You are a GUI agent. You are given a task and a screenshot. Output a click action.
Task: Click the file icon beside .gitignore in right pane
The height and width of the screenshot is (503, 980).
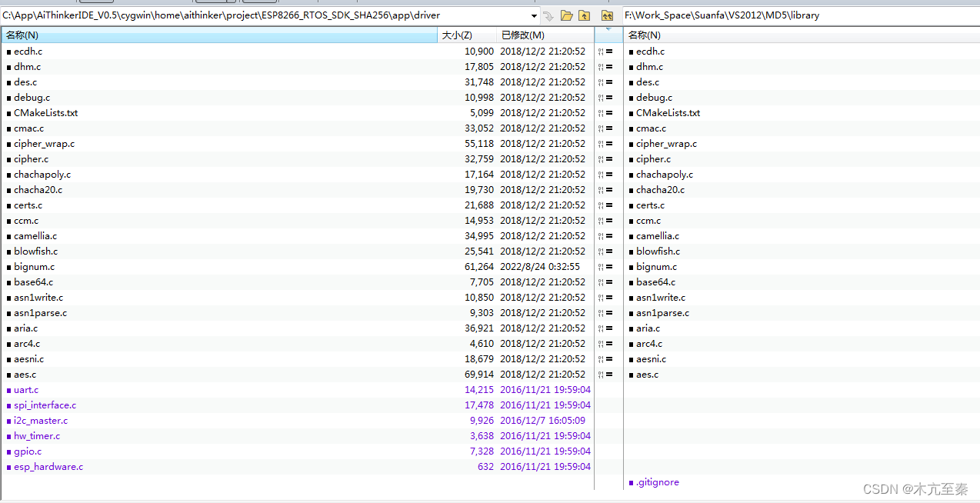point(631,482)
